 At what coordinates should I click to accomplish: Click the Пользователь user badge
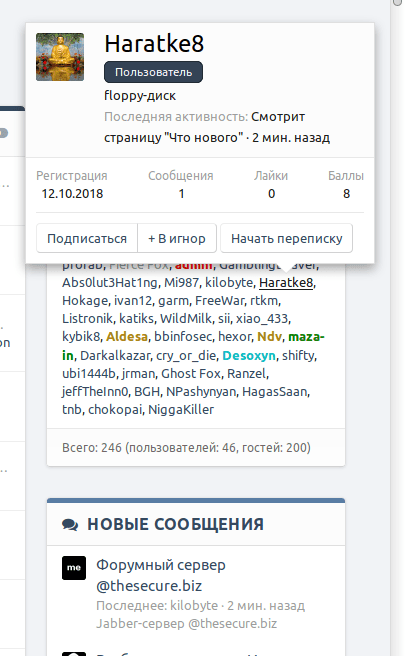point(154,72)
